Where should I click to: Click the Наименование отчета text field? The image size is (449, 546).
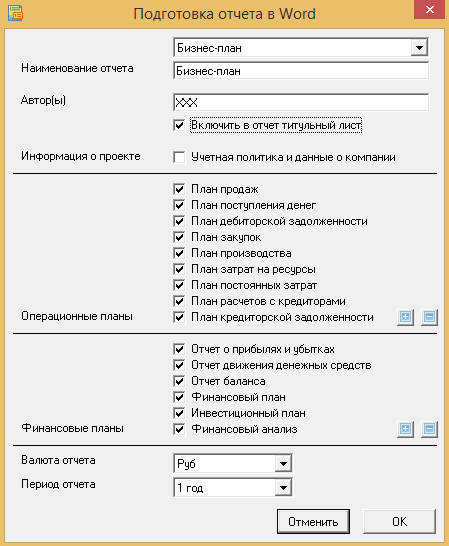click(301, 71)
